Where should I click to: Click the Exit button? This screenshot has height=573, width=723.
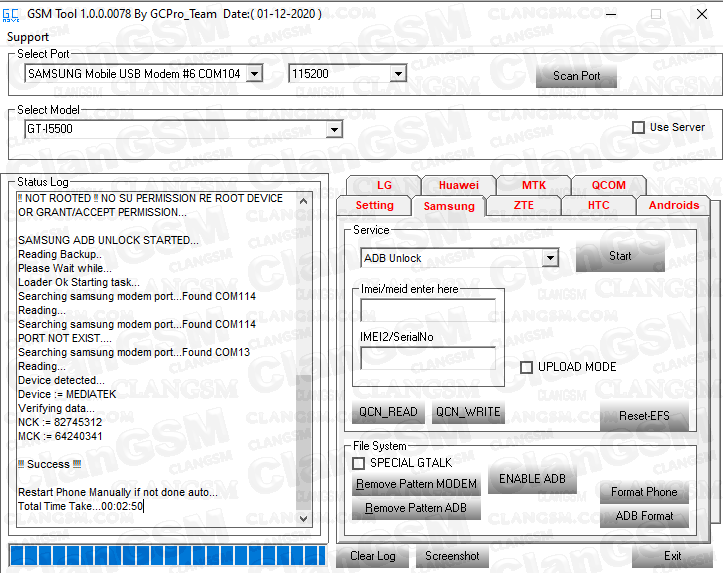coord(672,556)
